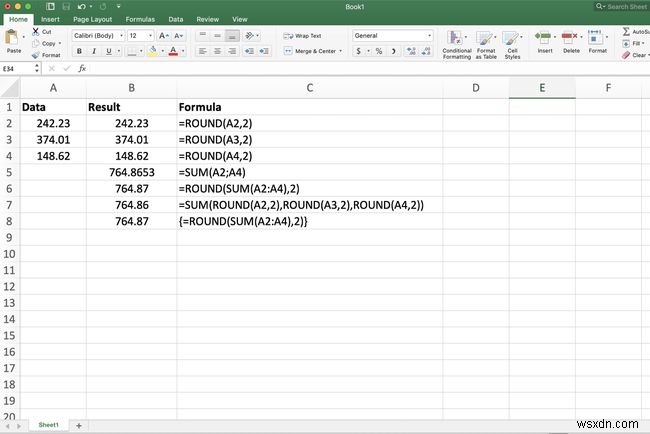Click the Delete cells icon
This screenshot has height=434, width=650.
(x=570, y=37)
